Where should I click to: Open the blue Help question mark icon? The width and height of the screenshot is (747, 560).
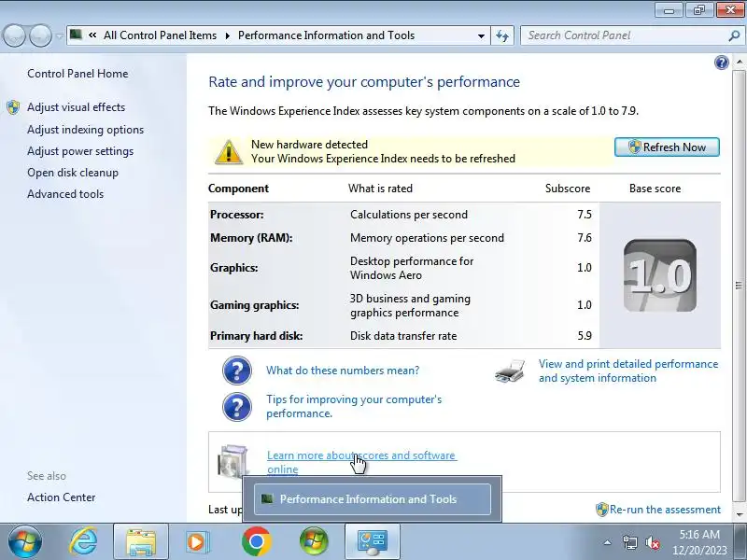721,63
